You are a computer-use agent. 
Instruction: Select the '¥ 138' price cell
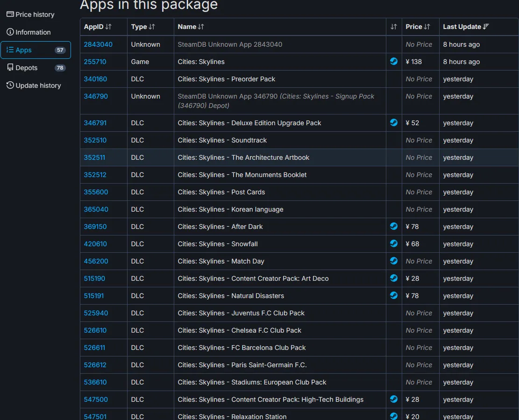click(x=420, y=62)
